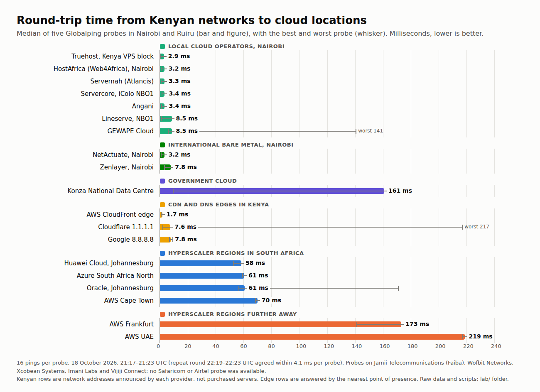
Task: Click the NetActuate, Nairobi label
Action: [x=123, y=155]
